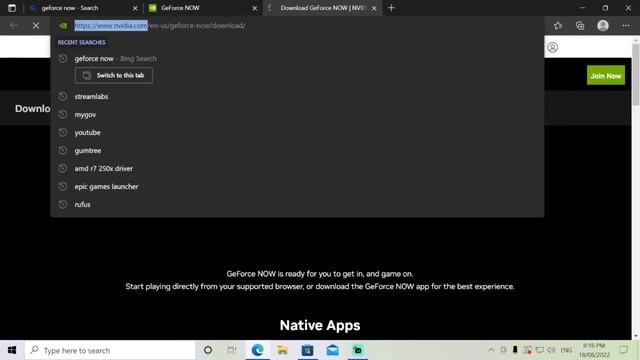Open the Mail app from the taskbar
Screen dimensions: 640x360
(333, 350)
